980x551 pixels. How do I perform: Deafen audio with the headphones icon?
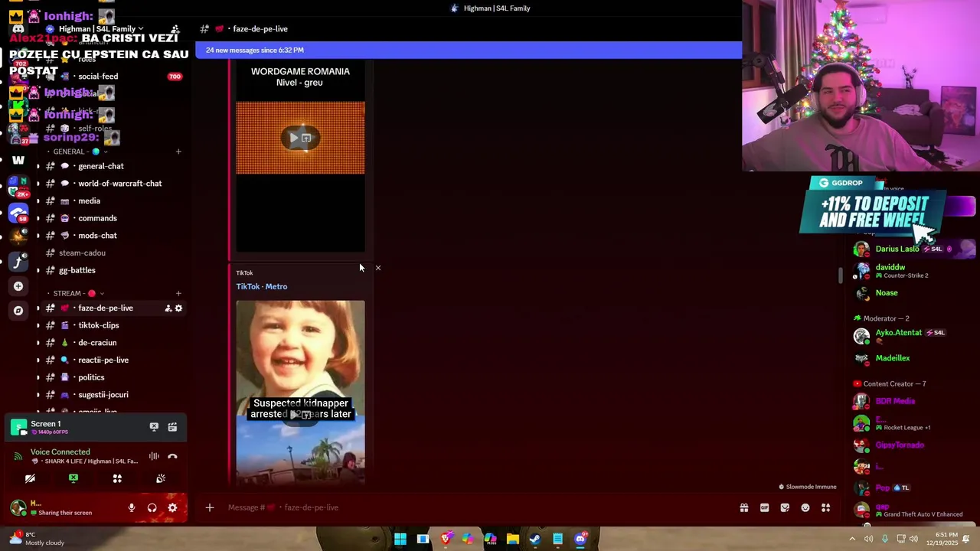[x=152, y=507]
